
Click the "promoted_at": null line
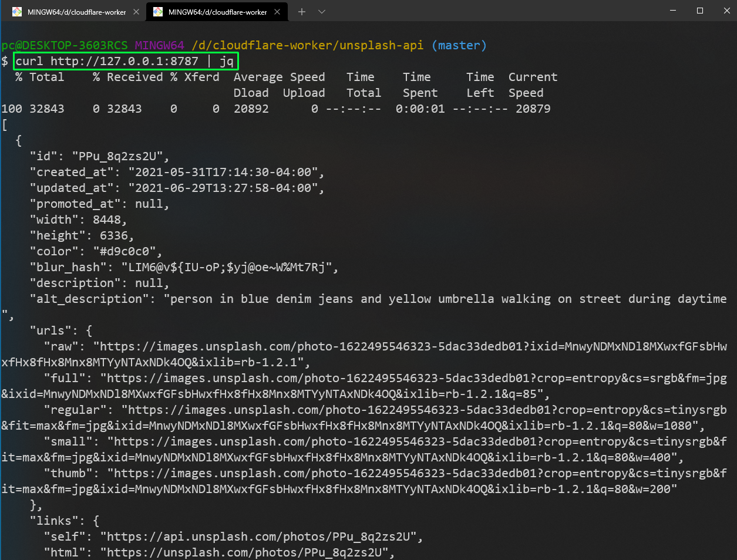click(x=100, y=204)
